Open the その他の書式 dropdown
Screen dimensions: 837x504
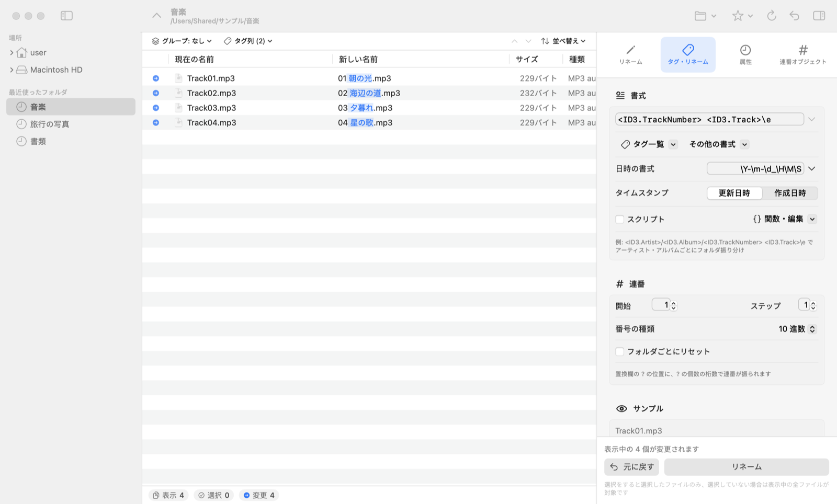(719, 144)
